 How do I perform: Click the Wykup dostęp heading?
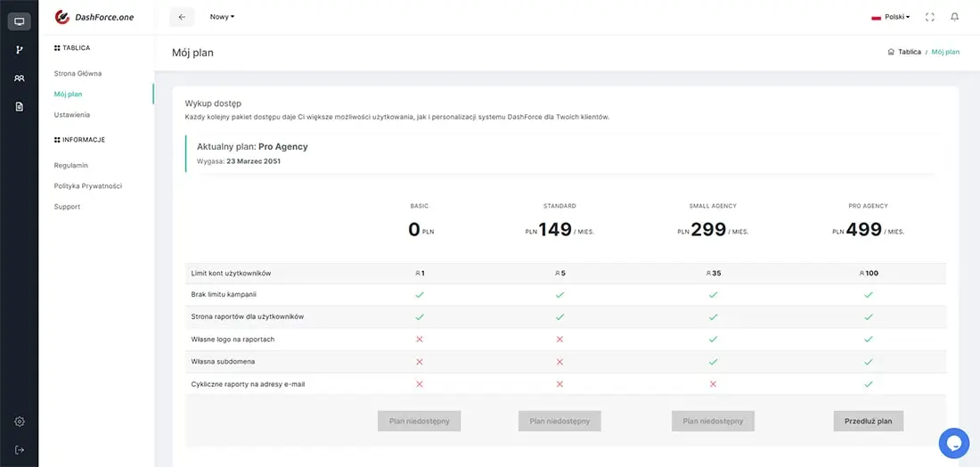[x=213, y=103]
